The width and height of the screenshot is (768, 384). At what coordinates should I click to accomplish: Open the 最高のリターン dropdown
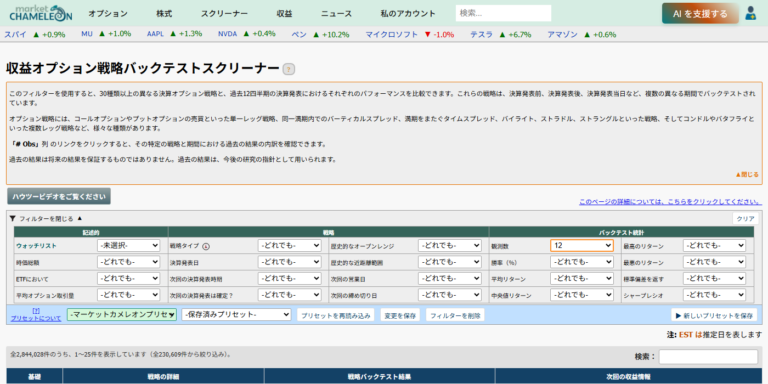pyautogui.click(x=715, y=245)
